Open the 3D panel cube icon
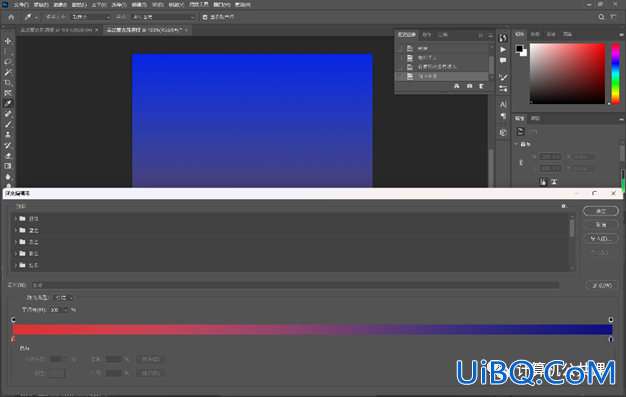The height and width of the screenshot is (397, 626). (503, 132)
